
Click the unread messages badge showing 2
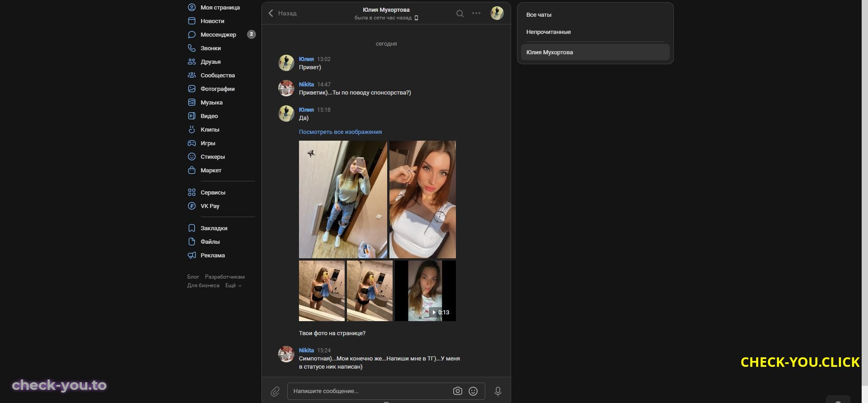[251, 34]
